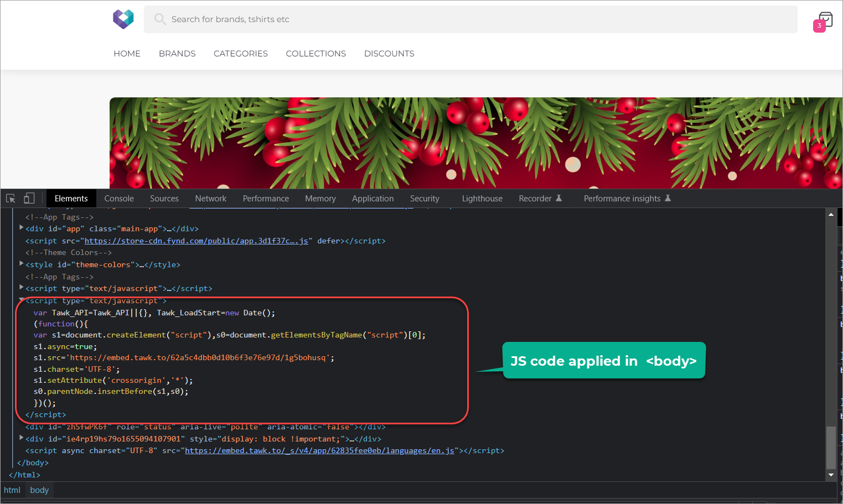Click the search magnifier icon
The image size is (843, 504).
click(160, 19)
